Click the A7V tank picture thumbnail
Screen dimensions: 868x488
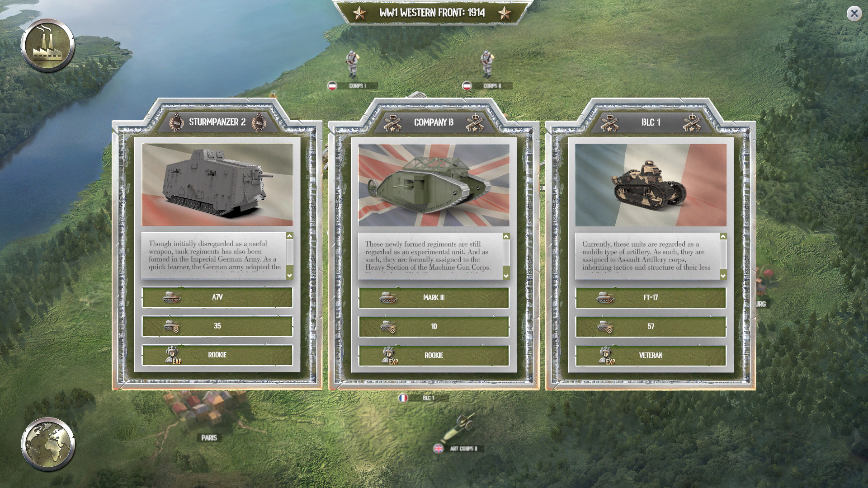coord(217,185)
